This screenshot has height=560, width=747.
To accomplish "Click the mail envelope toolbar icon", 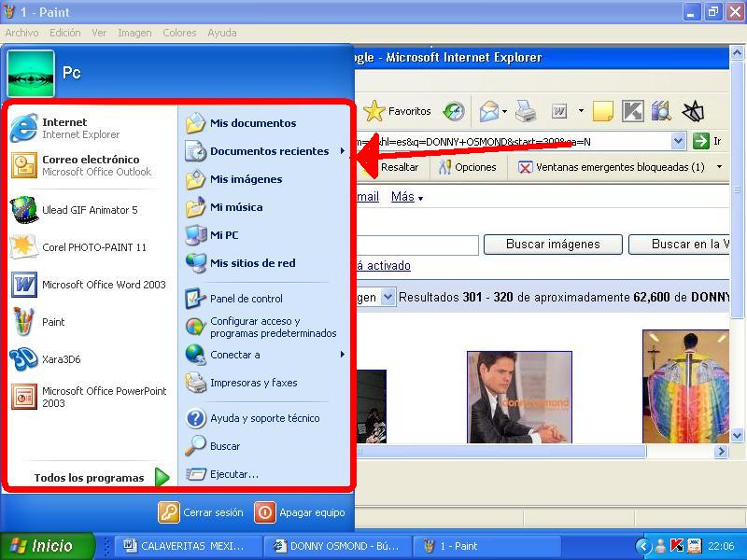I will (x=488, y=111).
